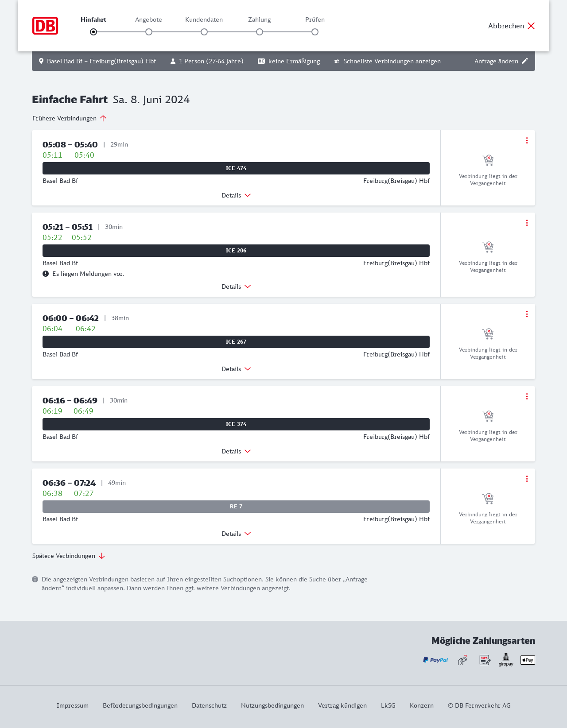This screenshot has height=728, width=567.
Task: Click the giropay payment icon
Action: [506, 660]
